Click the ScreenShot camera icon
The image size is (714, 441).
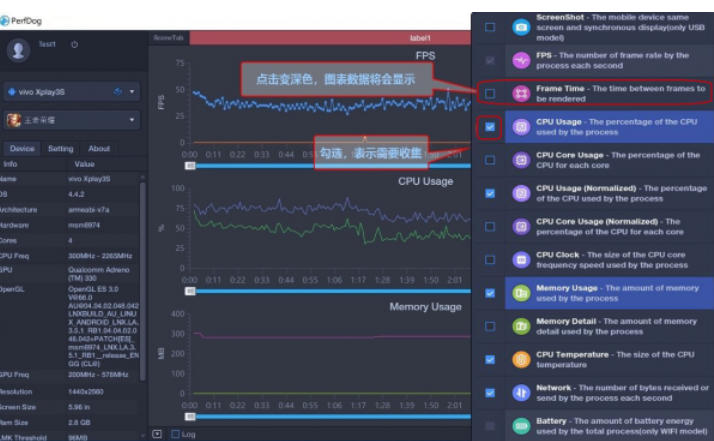[521, 27]
